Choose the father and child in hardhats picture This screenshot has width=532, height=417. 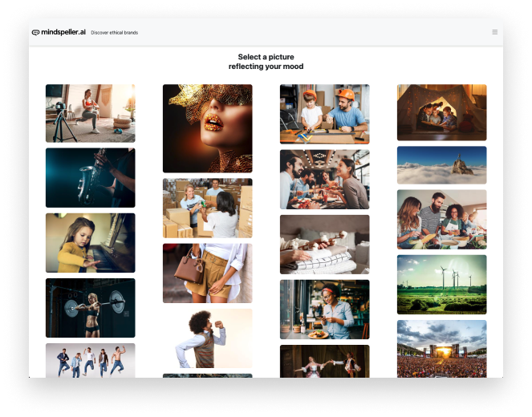point(324,114)
